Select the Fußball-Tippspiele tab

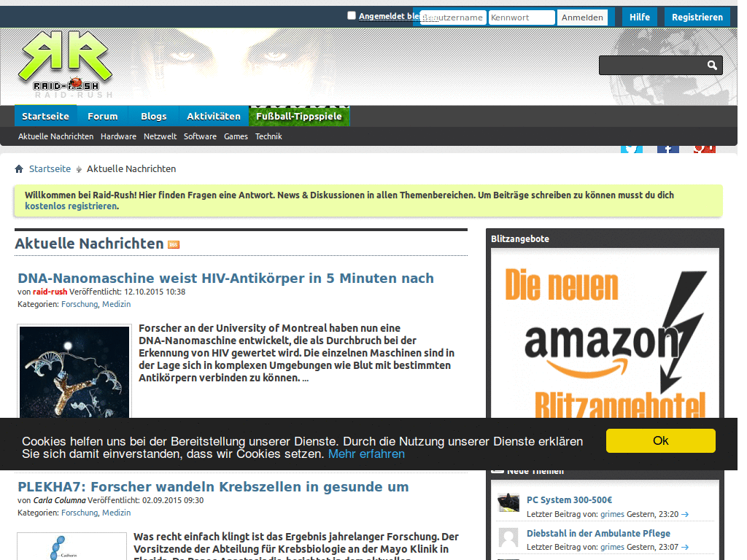tap(299, 116)
